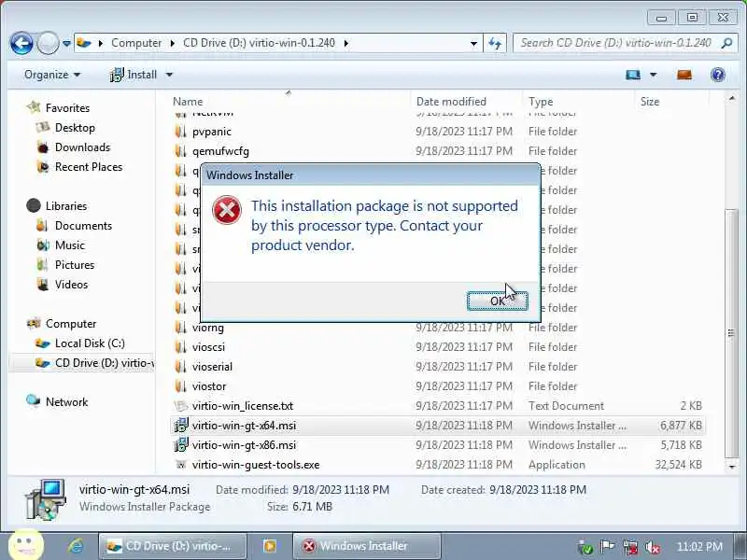
Task: Click the forward navigation arrow
Action: (x=48, y=43)
